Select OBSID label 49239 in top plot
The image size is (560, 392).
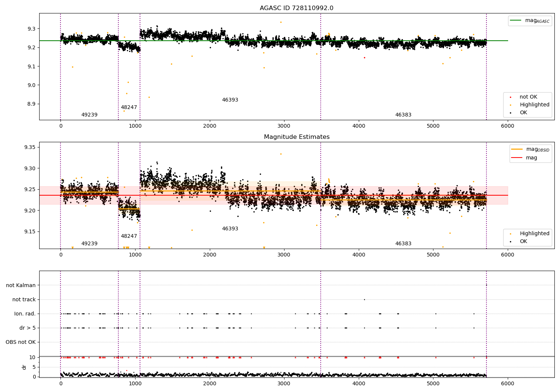pos(89,115)
